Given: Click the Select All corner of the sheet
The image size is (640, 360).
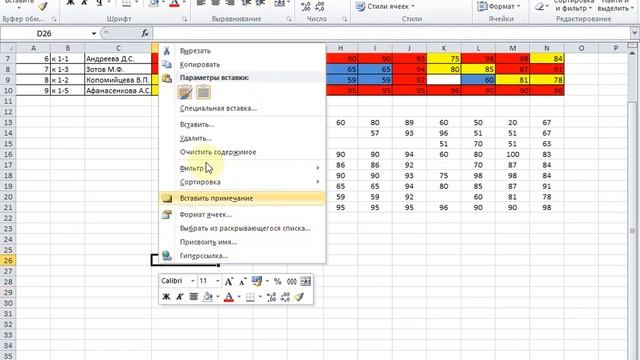Looking at the screenshot, I should pos(8,48).
